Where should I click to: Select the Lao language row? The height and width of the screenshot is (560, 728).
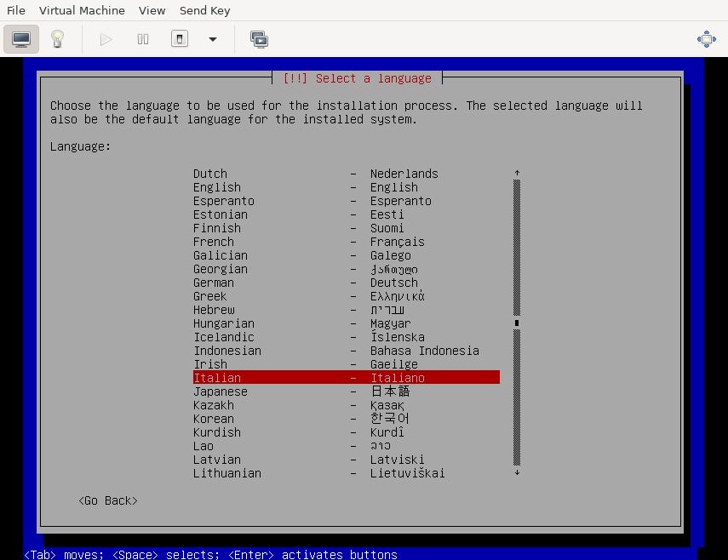[x=347, y=446]
